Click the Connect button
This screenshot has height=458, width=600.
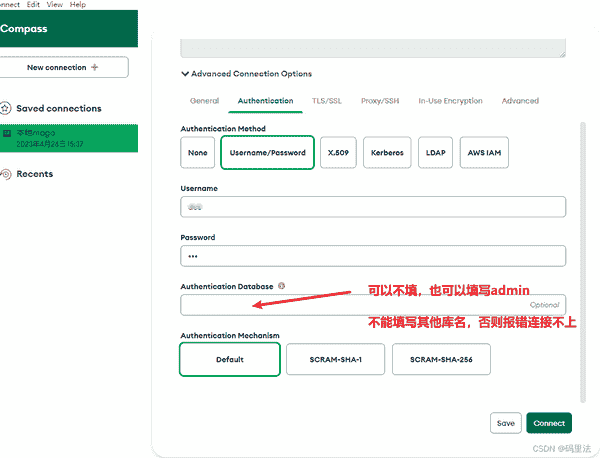point(549,423)
